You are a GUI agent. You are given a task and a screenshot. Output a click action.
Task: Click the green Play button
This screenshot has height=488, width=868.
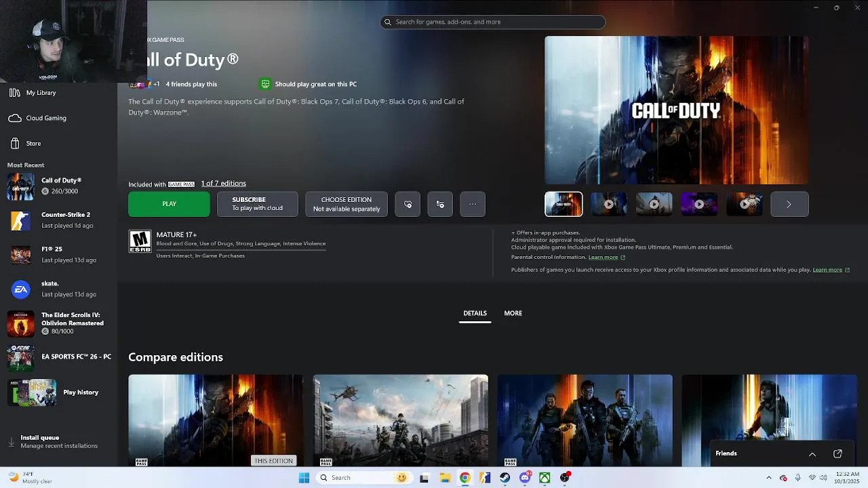(x=169, y=204)
